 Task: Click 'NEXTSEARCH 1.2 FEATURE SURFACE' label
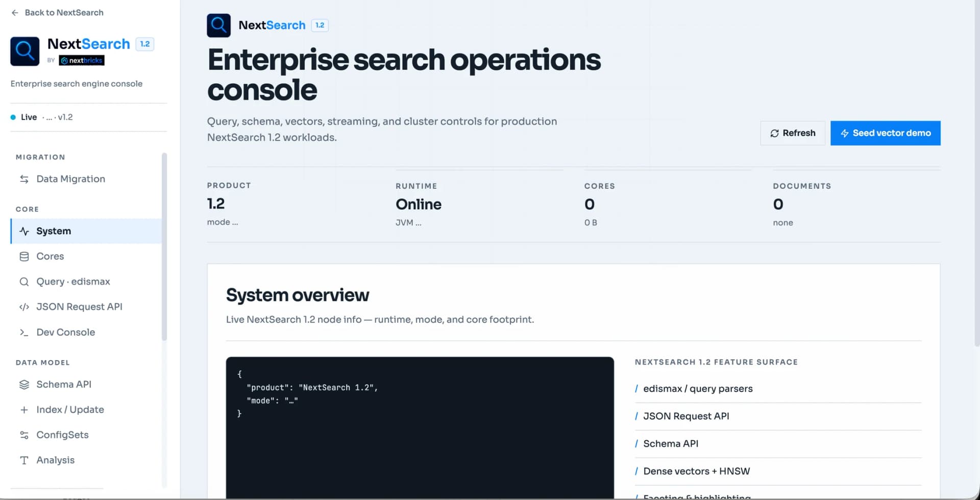pyautogui.click(x=716, y=362)
